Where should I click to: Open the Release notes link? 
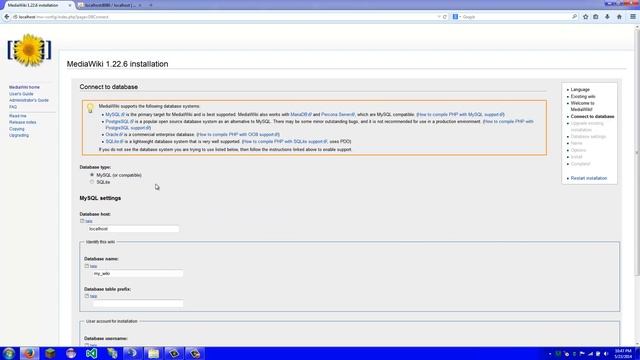(x=23, y=122)
